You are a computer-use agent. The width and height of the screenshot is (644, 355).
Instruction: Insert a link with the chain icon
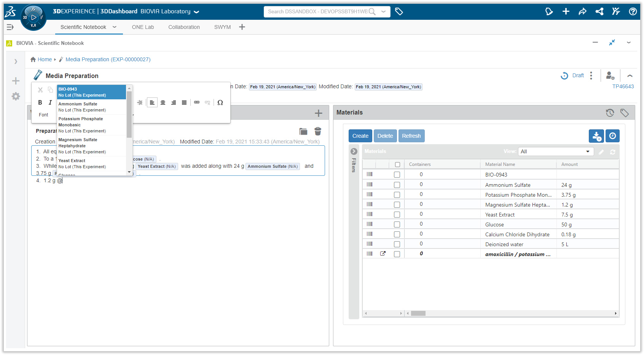click(x=197, y=102)
